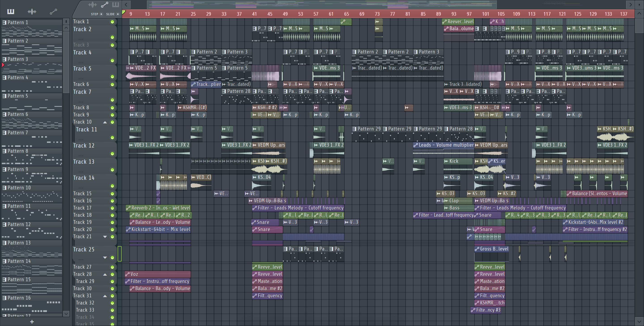Viewport: 644px width, 326px height.
Task: Select audio clip focus icon above the track list
Action: click(x=93, y=4)
